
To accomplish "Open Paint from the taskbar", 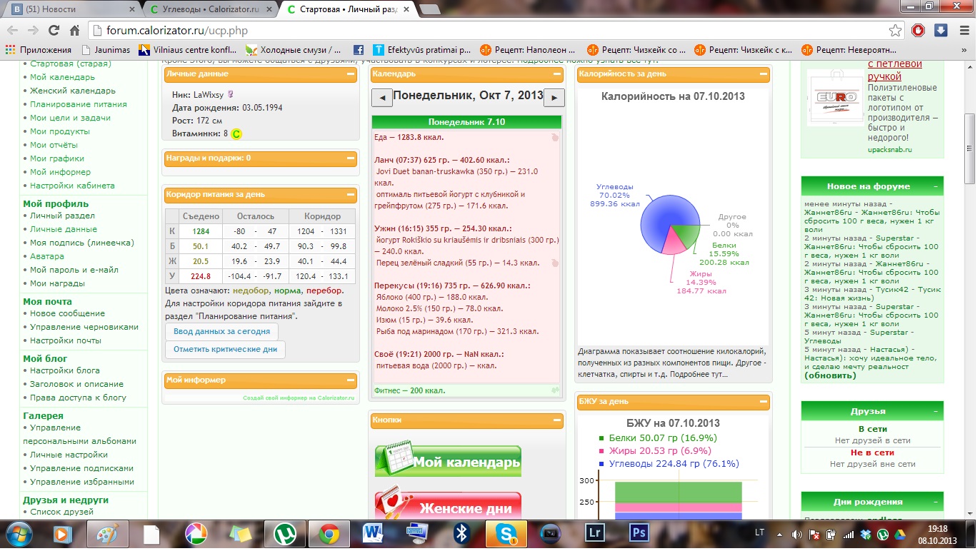I will (108, 533).
